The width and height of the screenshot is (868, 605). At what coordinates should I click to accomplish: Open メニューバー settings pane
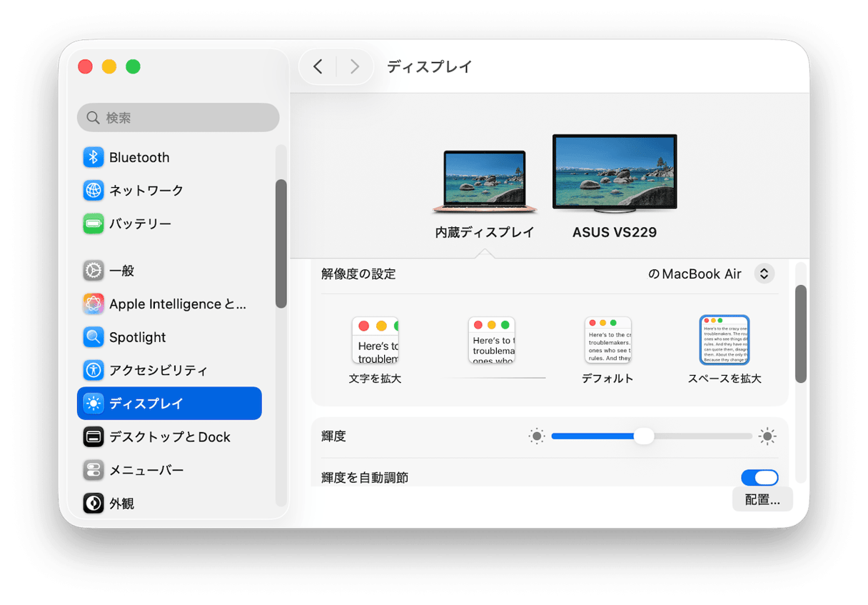pyautogui.click(x=169, y=470)
